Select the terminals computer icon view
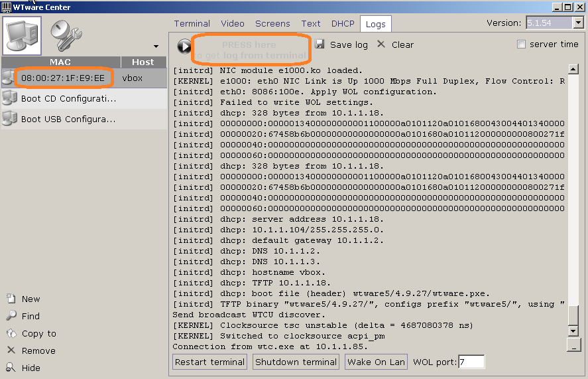Viewport: 588px width, 379px height. pyautogui.click(x=22, y=36)
